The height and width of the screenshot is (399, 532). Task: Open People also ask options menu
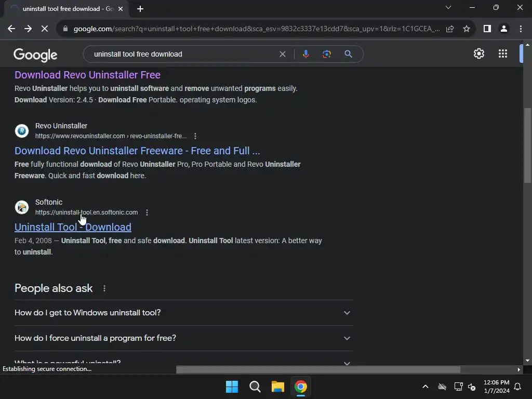click(x=104, y=288)
